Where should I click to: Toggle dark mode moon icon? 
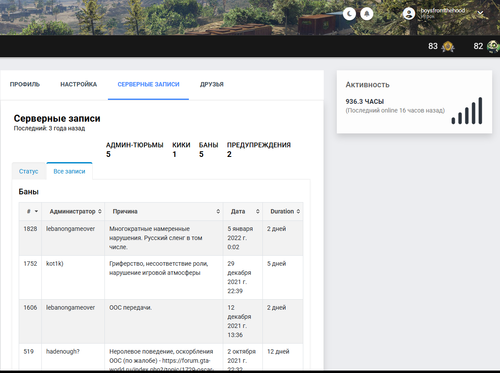[x=349, y=14]
